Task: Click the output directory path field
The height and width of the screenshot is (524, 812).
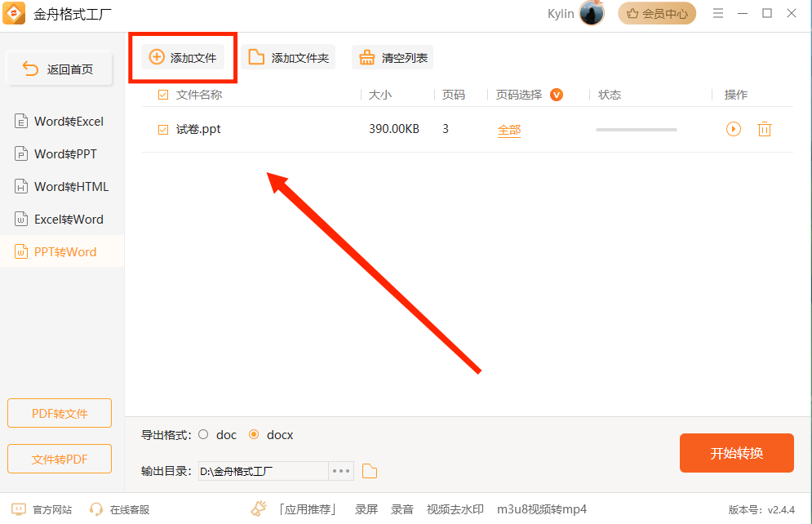Action: (263, 471)
